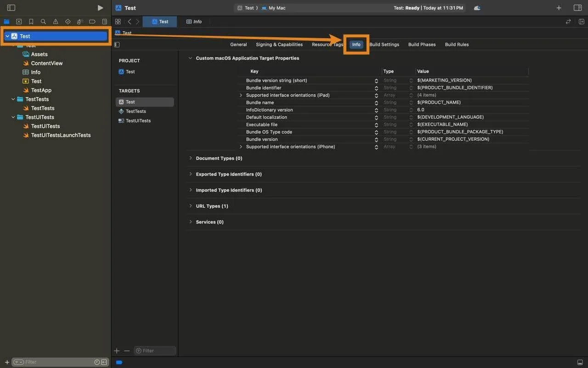The image size is (588, 368).
Task: Click the navigator Filter field
Action: [60, 362]
